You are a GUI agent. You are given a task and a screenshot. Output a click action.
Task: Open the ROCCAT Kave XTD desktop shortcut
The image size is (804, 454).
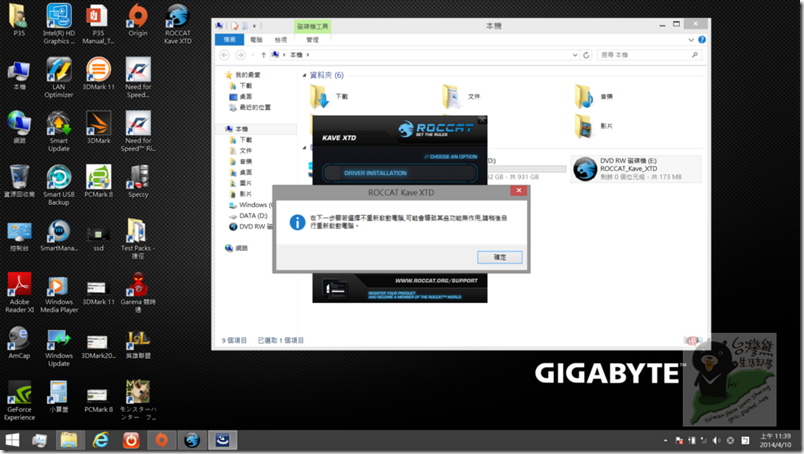[x=177, y=24]
